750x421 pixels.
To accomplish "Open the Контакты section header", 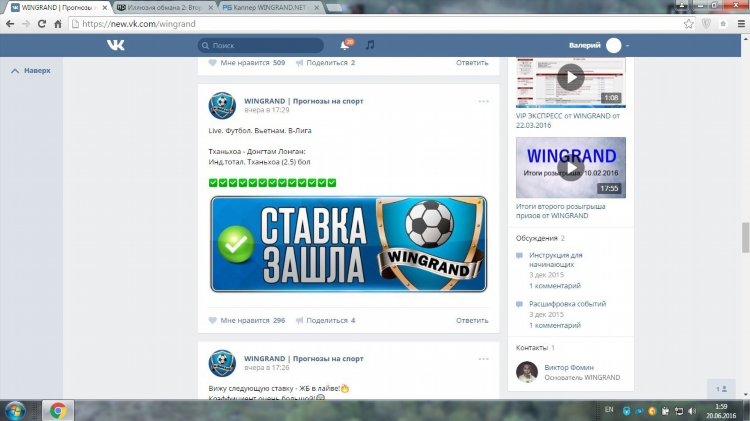I will tap(531, 348).
